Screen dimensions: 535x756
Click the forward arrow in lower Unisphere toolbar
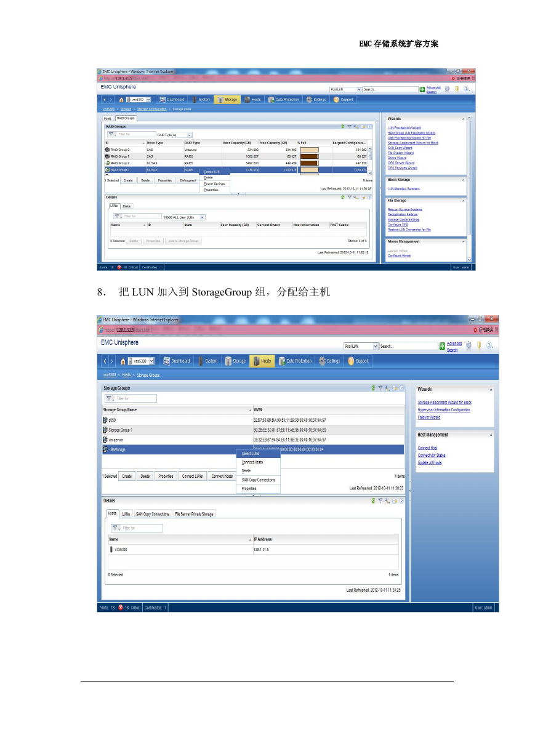tap(112, 361)
